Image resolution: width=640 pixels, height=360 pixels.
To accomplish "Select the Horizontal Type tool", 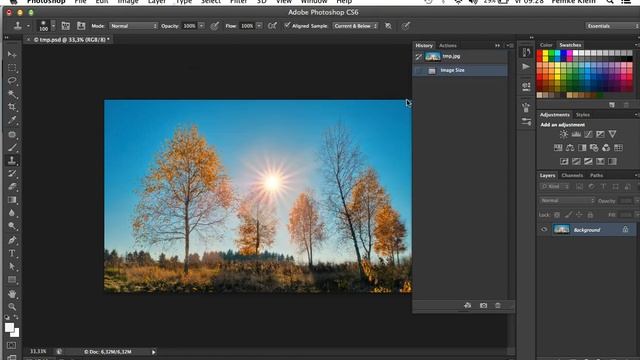I will 12,253.
